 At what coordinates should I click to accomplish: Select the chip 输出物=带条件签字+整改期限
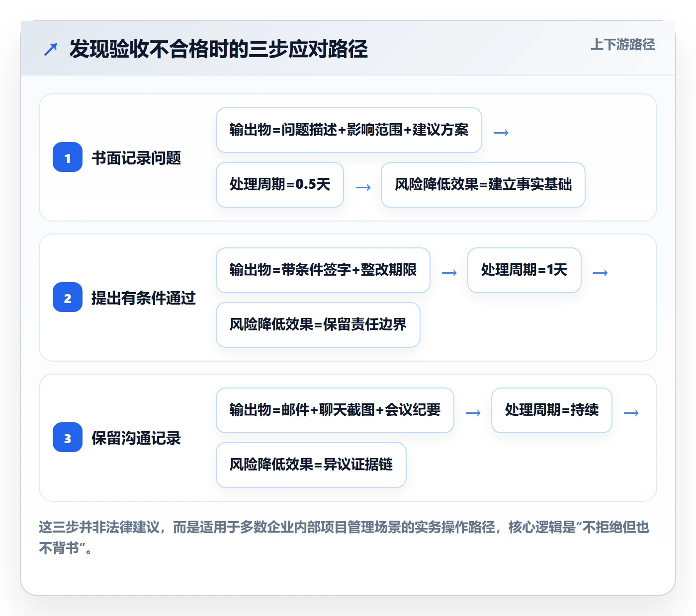point(323,270)
